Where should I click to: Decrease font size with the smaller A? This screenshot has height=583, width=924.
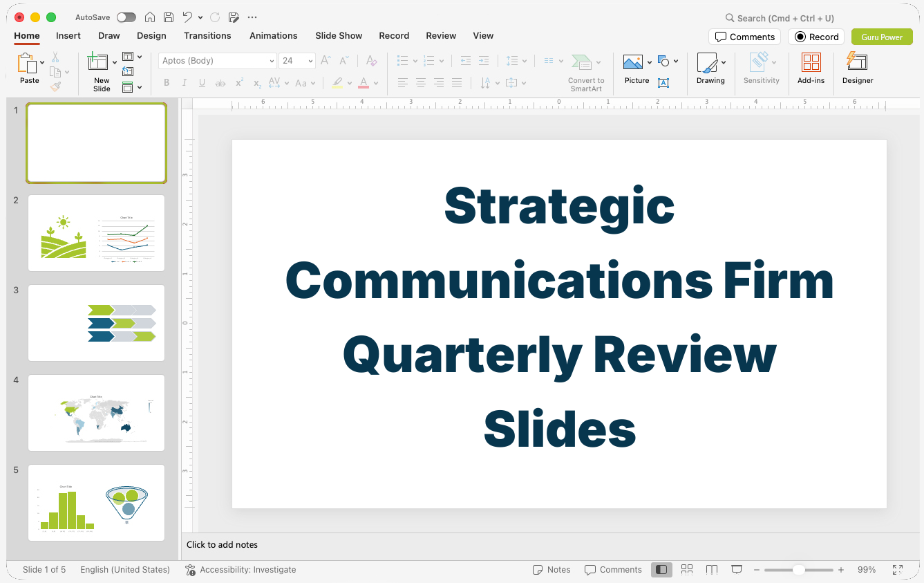point(343,61)
